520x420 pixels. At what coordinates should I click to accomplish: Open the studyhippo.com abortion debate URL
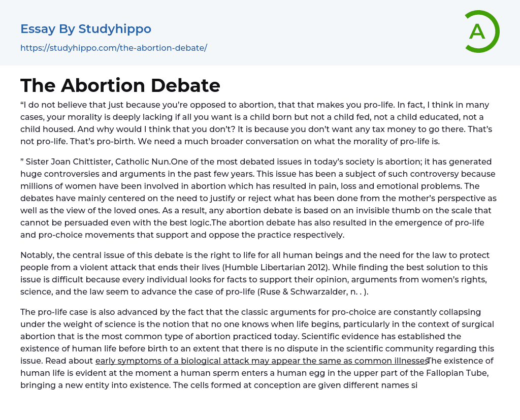(x=113, y=48)
